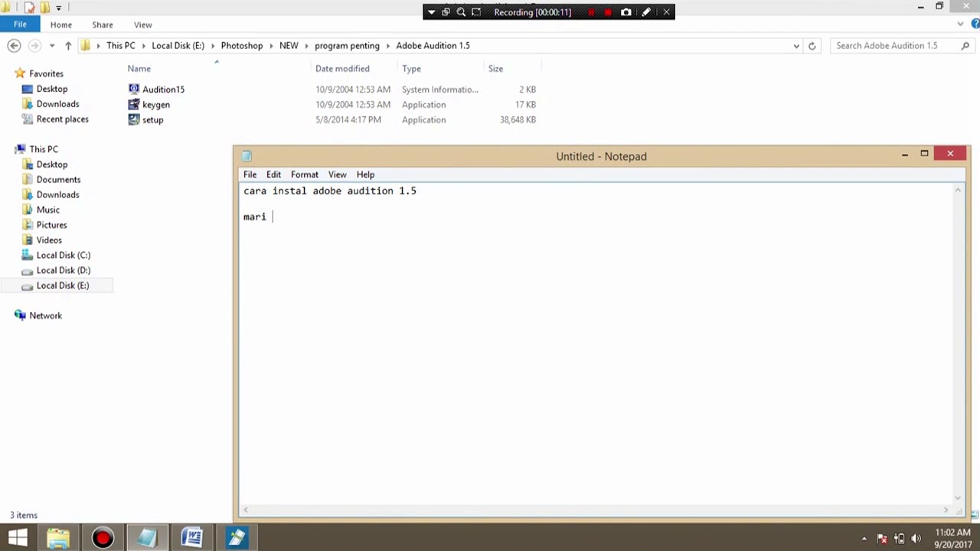
Task: Open the red recorder app on the taskbar
Action: [103, 538]
